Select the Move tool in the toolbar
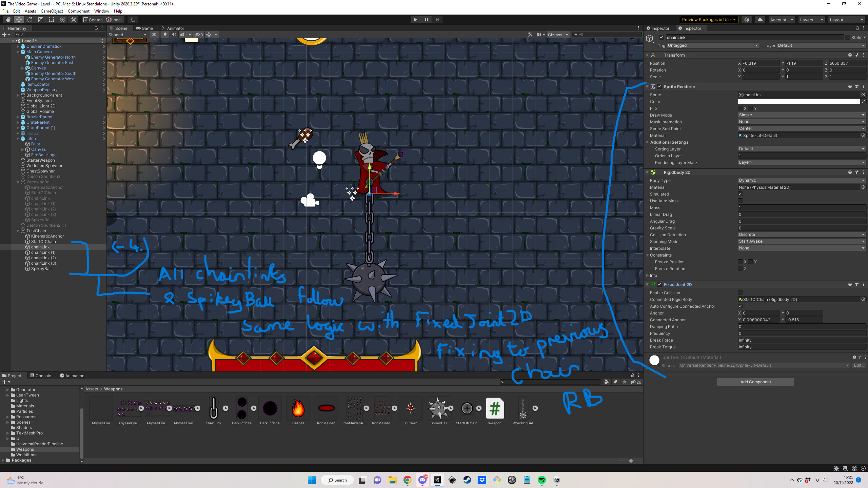868x488 pixels. 19,19
